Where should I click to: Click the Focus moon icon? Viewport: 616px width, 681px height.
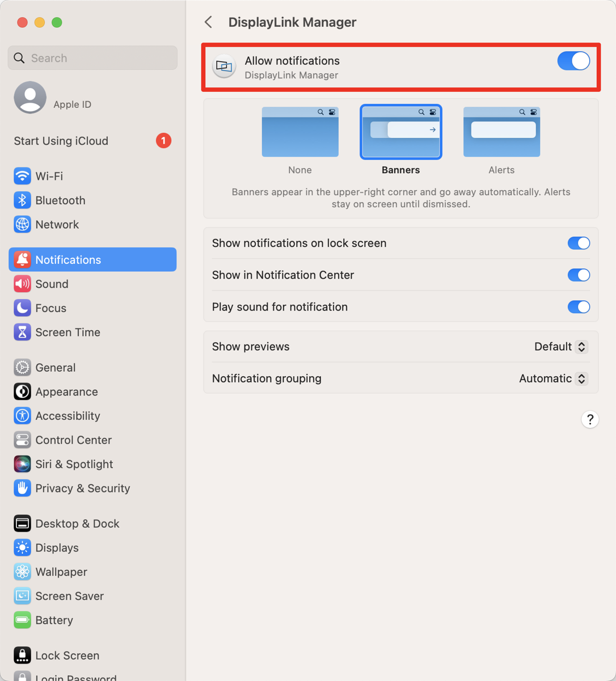point(22,308)
